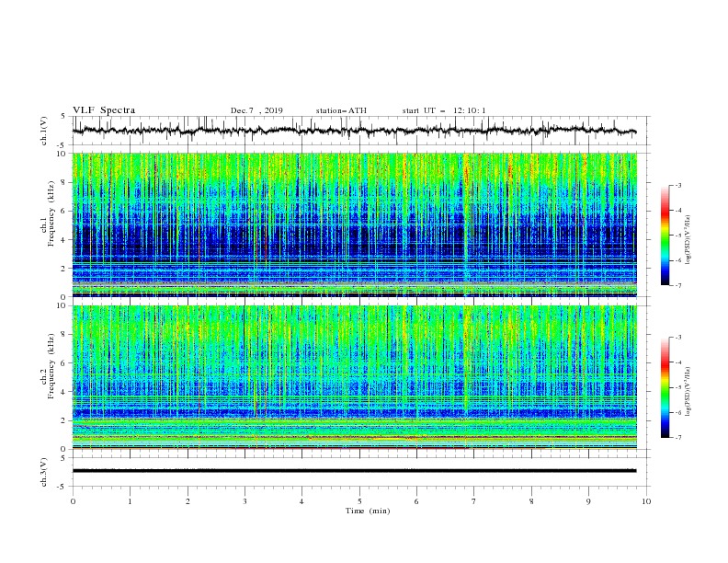
Task: Click the "3" tick on time axis
Action: (x=245, y=501)
